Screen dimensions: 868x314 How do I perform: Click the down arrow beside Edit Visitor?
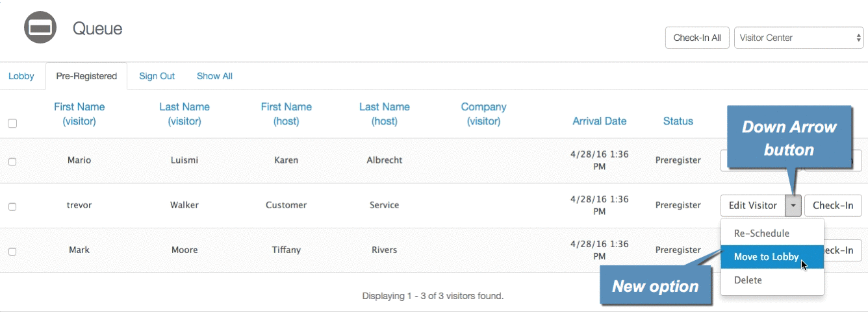point(793,206)
